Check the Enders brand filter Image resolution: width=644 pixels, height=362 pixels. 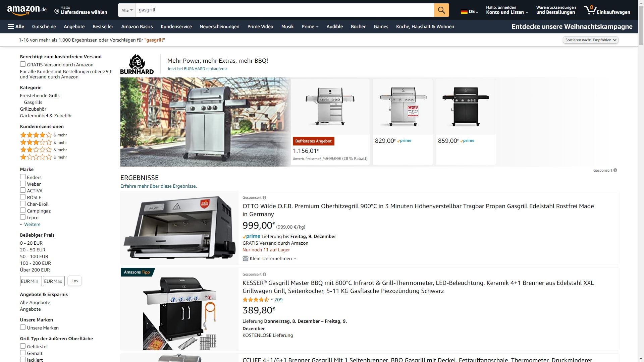[x=23, y=177]
